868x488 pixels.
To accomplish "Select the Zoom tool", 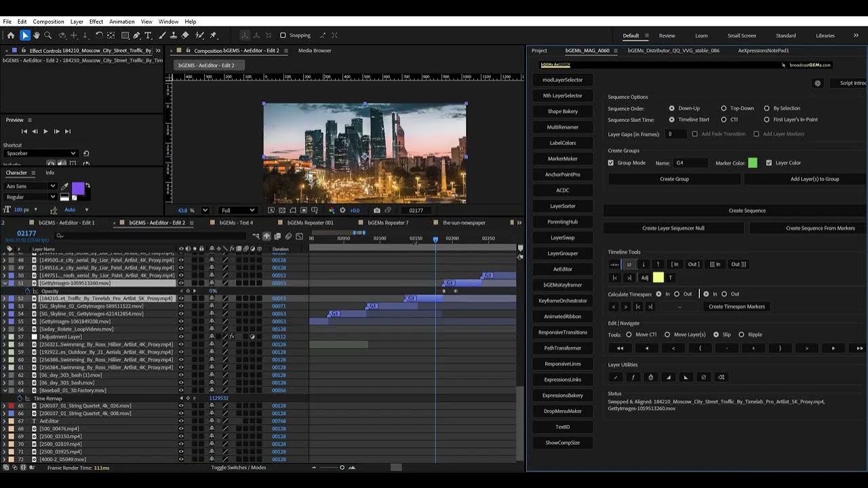I will (x=48, y=35).
